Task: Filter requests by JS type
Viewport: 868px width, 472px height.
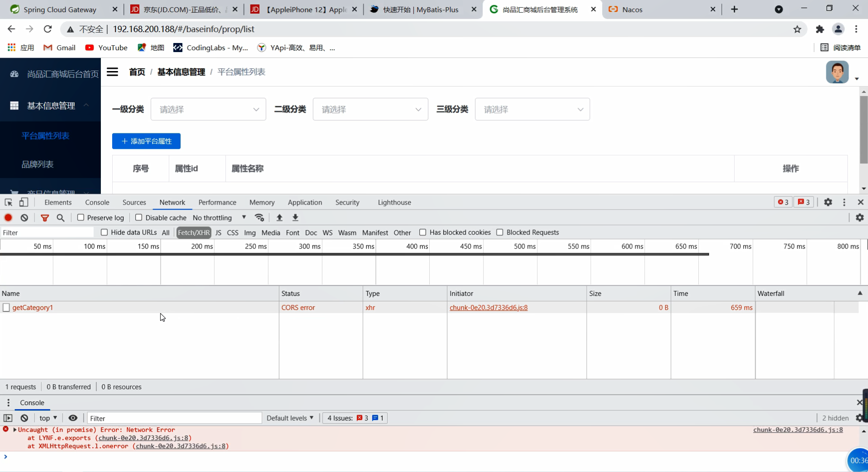Action: pyautogui.click(x=218, y=233)
